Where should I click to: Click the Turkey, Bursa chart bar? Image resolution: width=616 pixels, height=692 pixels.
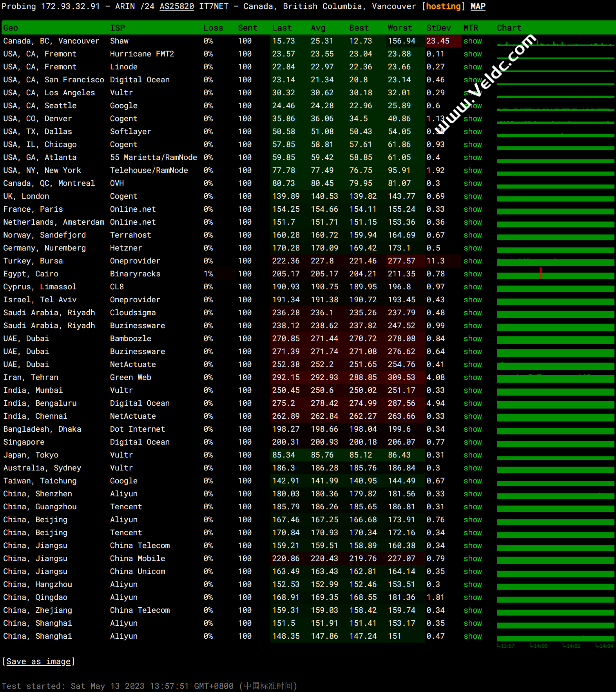(555, 262)
